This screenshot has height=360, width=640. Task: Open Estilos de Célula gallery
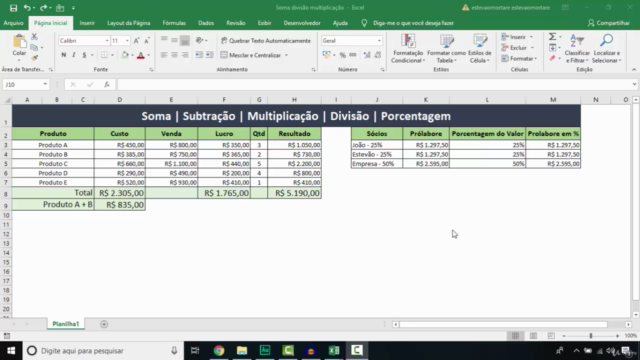point(480,49)
